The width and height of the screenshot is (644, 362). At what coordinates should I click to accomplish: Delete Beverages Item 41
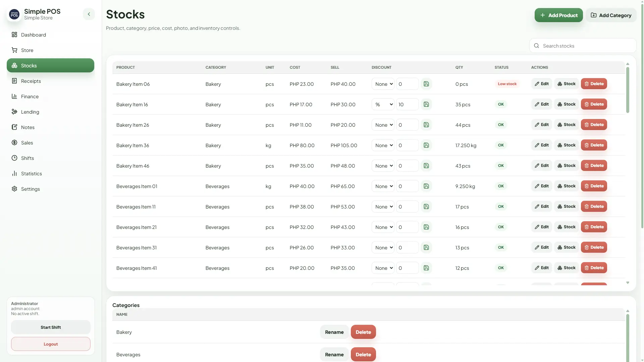click(594, 268)
